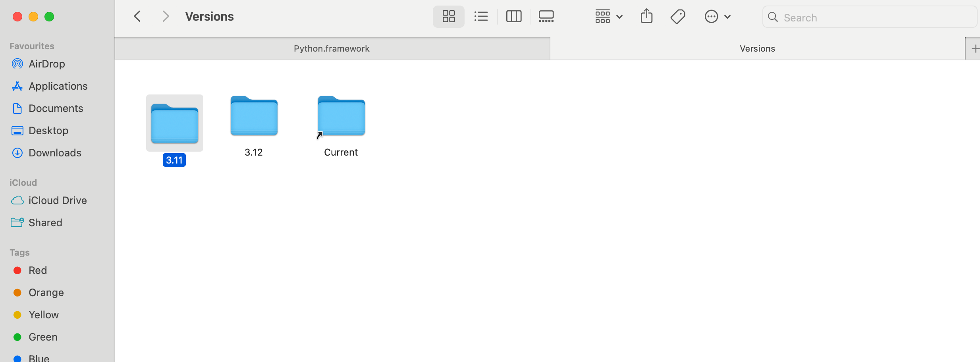Add a new tab with plus button

coord(974,49)
